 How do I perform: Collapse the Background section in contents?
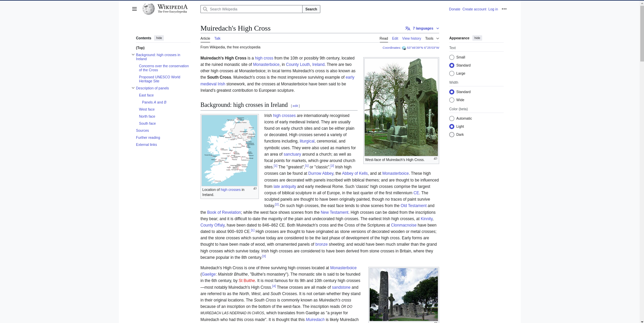click(133, 55)
